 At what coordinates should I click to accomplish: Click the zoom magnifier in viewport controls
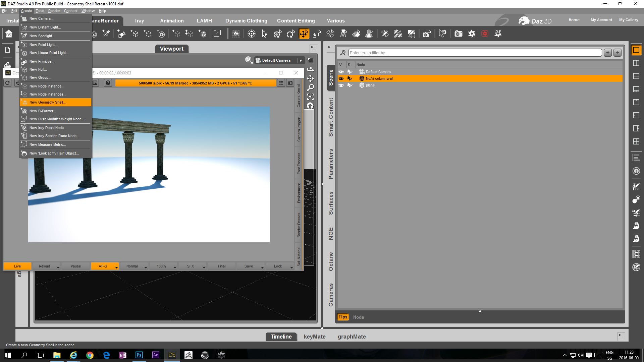[310, 87]
